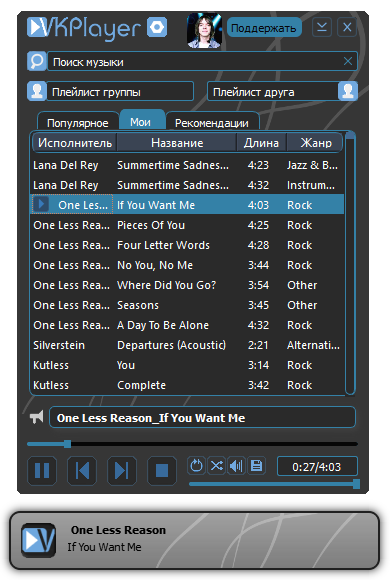Click play indicator on playing track row
Viewport: 390px width, 580px height.
tap(41, 205)
